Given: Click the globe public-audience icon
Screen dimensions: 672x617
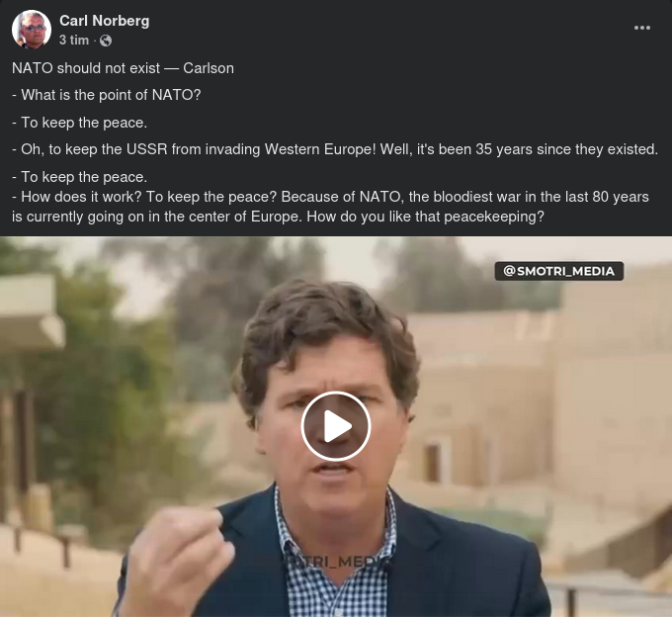Looking at the screenshot, I should point(106,41).
